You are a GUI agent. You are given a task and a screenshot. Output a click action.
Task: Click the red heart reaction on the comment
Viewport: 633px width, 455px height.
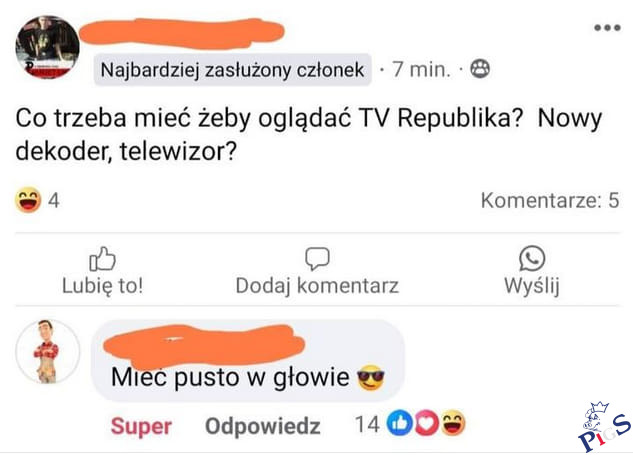point(426,423)
